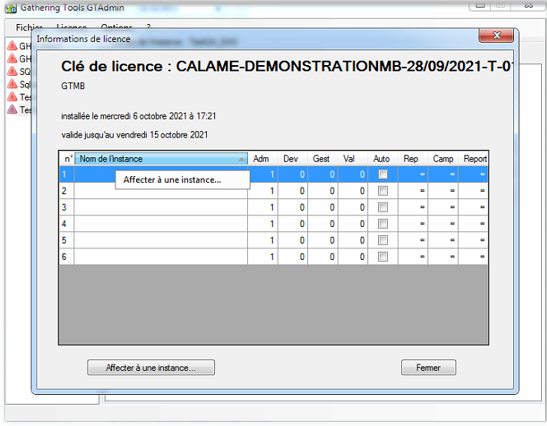The height and width of the screenshot is (426, 547).
Task: Click the Val column header
Action: pos(352,159)
